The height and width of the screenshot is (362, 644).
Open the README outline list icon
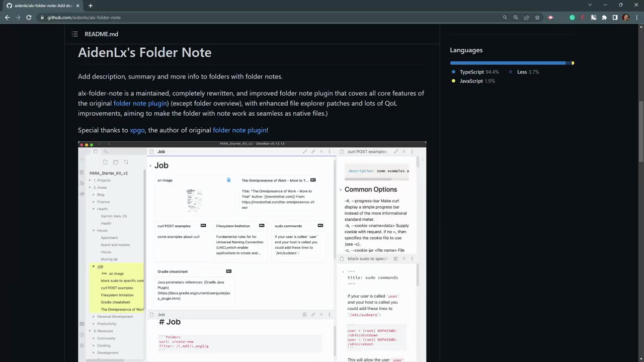tap(74, 34)
